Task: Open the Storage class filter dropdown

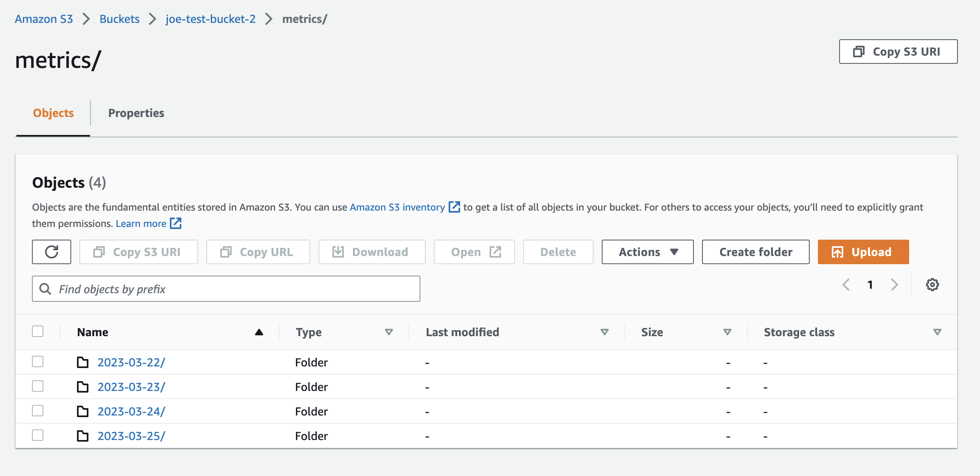Action: [937, 332]
